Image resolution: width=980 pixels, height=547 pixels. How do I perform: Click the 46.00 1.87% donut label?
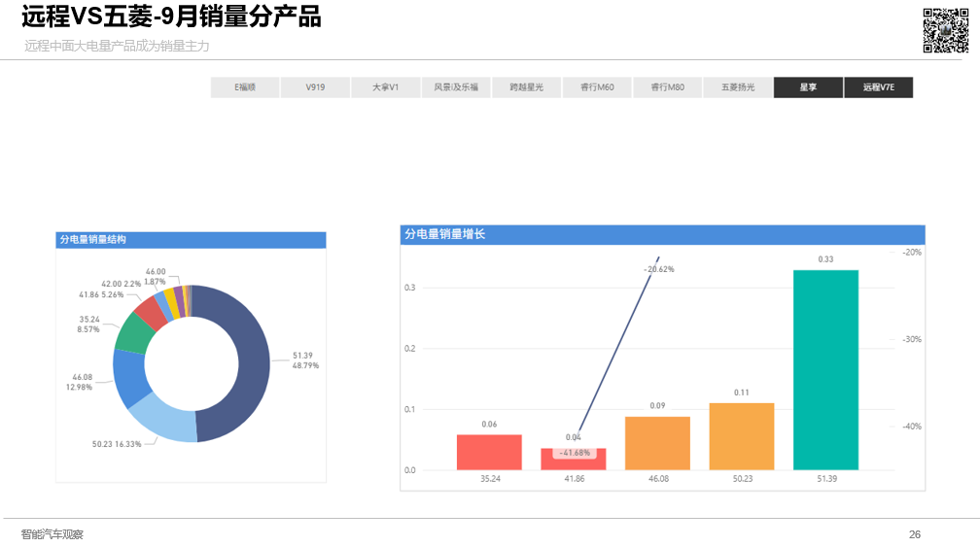point(155,277)
